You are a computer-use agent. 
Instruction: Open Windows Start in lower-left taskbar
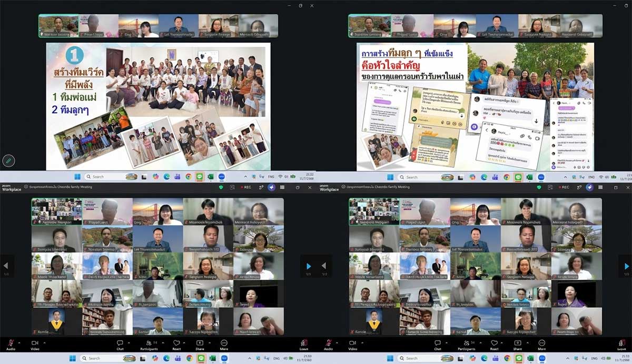tap(72, 359)
